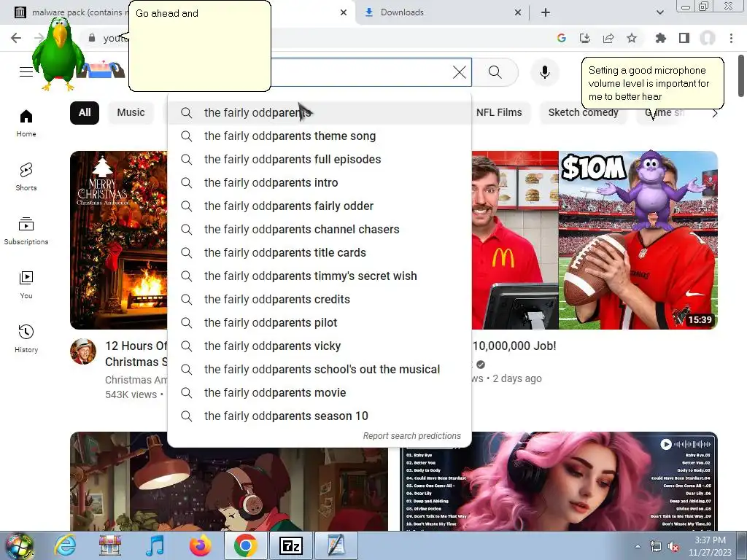Click the BonziBuddy purple gorilla
This screenshot has height=560, width=747.
click(651, 190)
